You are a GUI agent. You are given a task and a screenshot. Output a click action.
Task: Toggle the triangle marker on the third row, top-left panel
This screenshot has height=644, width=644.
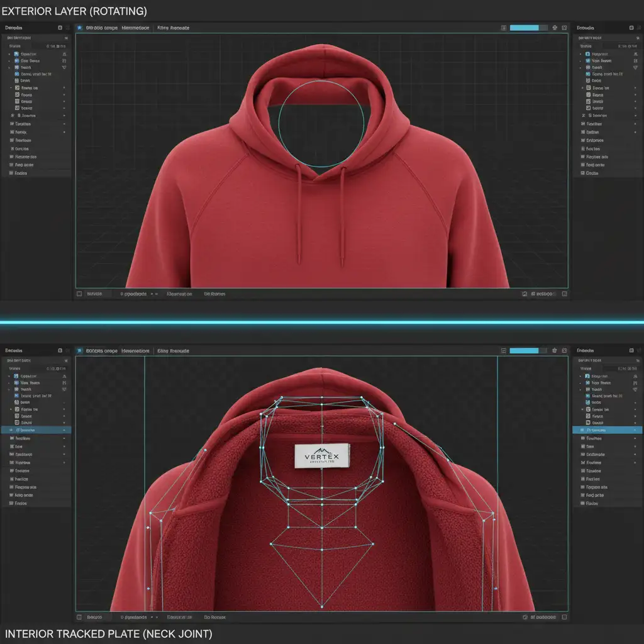64,67
